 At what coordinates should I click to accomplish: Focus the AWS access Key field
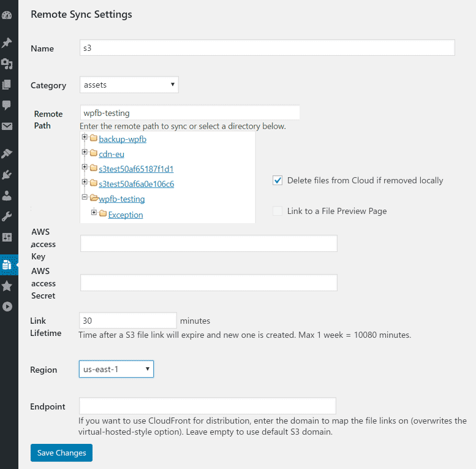click(208, 243)
